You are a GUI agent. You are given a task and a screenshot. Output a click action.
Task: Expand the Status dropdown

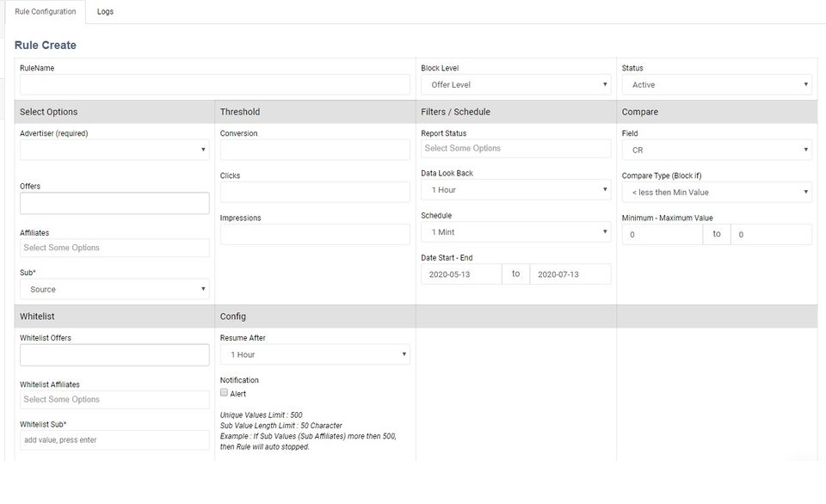(717, 84)
